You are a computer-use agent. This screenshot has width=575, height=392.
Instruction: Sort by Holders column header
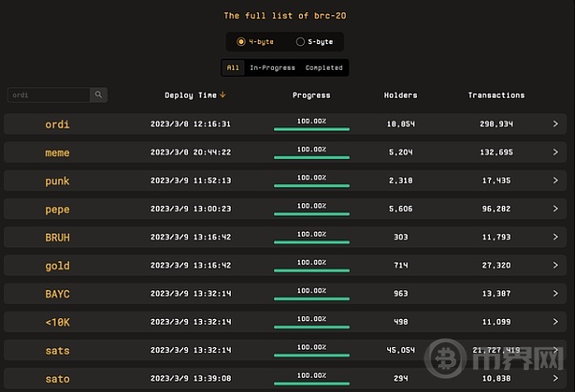[x=401, y=95]
